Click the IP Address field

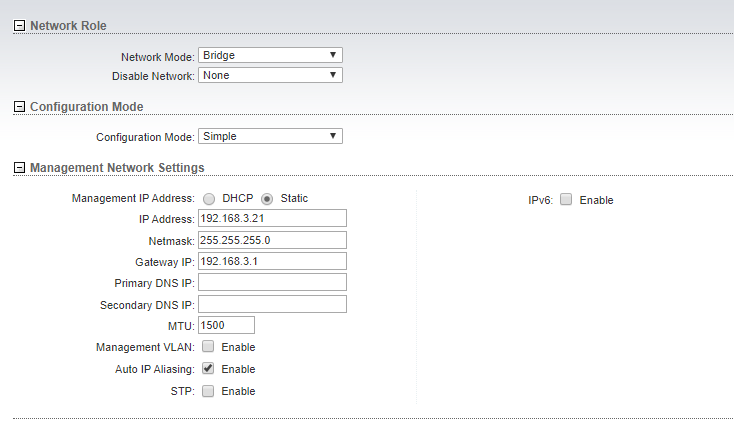point(272,219)
